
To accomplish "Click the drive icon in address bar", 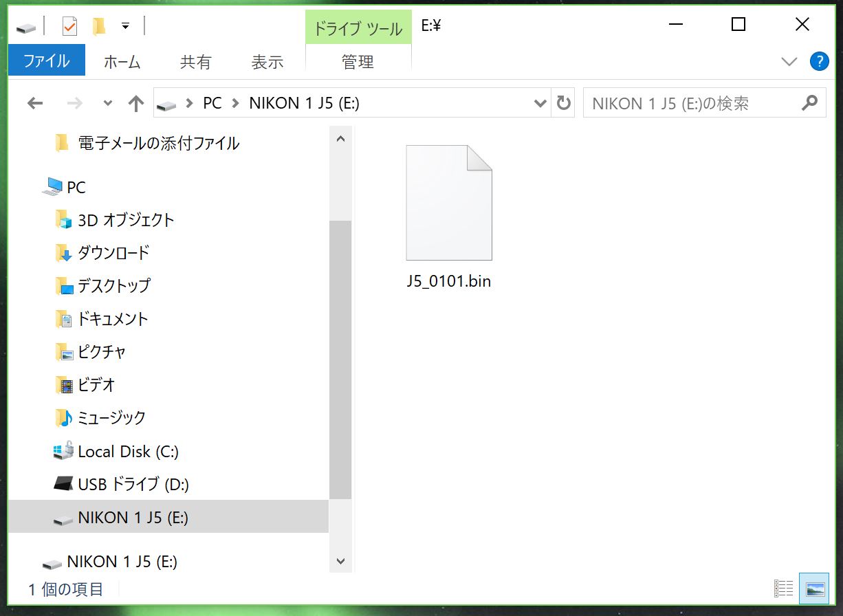I will [166, 104].
